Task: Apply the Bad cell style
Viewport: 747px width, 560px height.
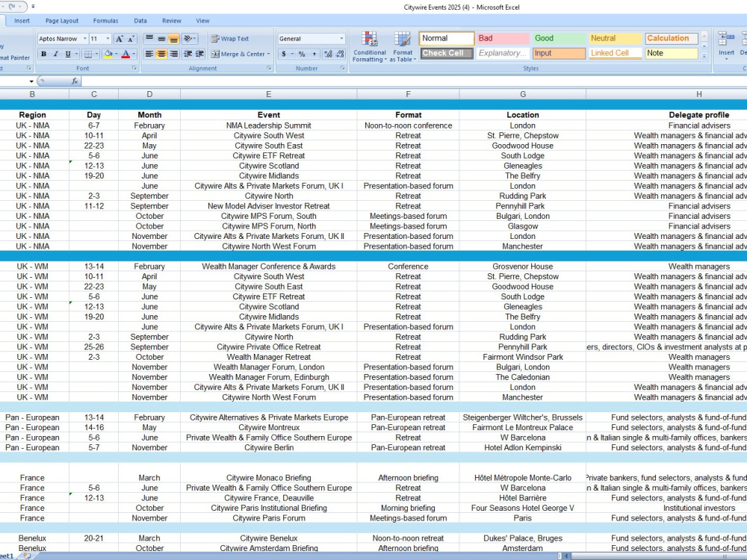Action: (x=503, y=39)
